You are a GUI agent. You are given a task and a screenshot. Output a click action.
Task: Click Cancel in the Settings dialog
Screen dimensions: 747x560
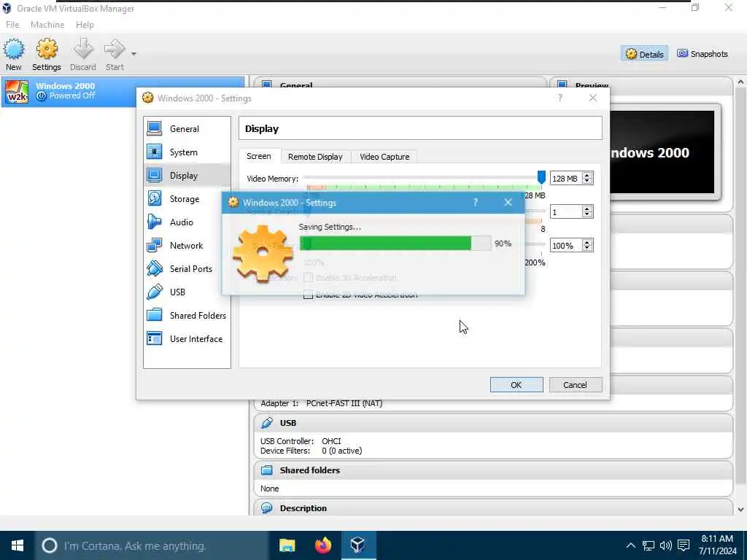576,385
